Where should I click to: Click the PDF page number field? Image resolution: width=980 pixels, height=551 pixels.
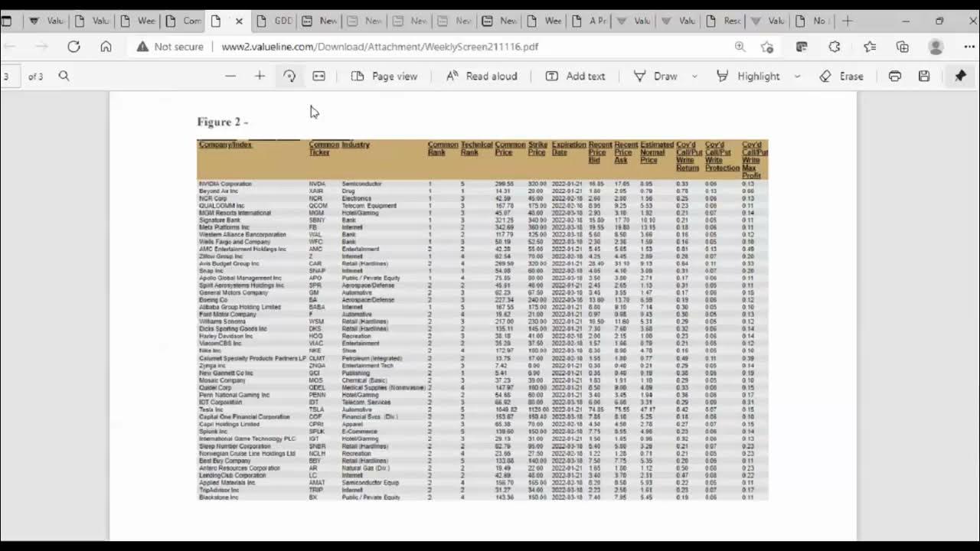(x=9, y=76)
